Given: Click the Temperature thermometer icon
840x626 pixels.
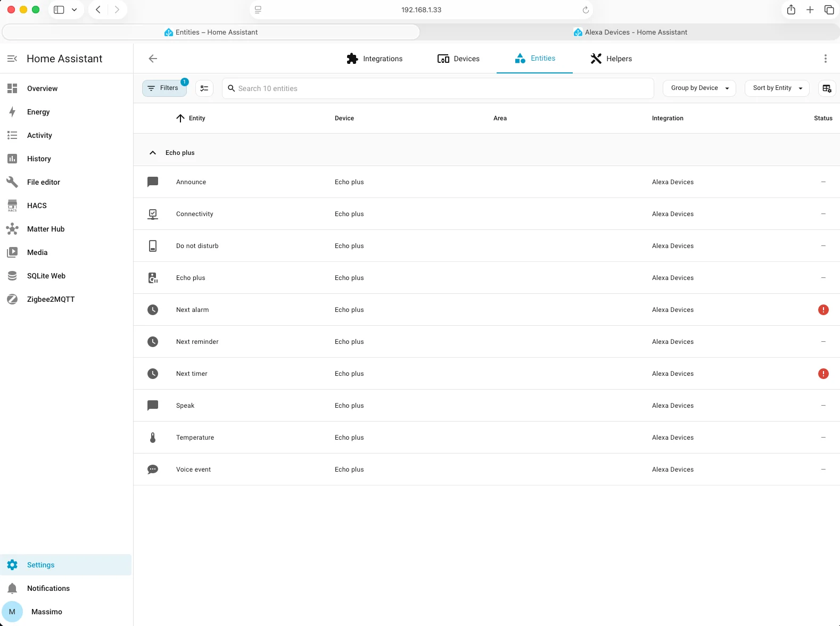Looking at the screenshot, I should click(x=153, y=438).
